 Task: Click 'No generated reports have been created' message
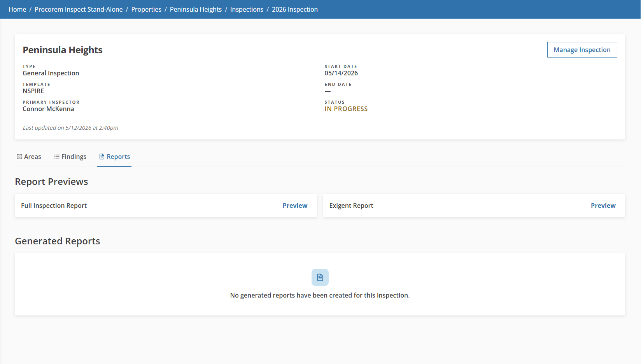(320, 295)
